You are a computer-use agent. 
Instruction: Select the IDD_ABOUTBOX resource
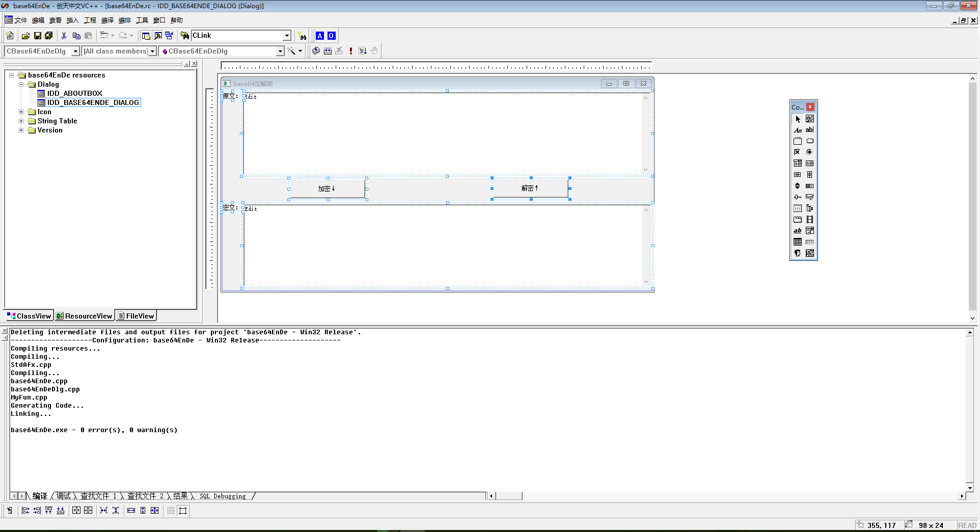point(75,93)
